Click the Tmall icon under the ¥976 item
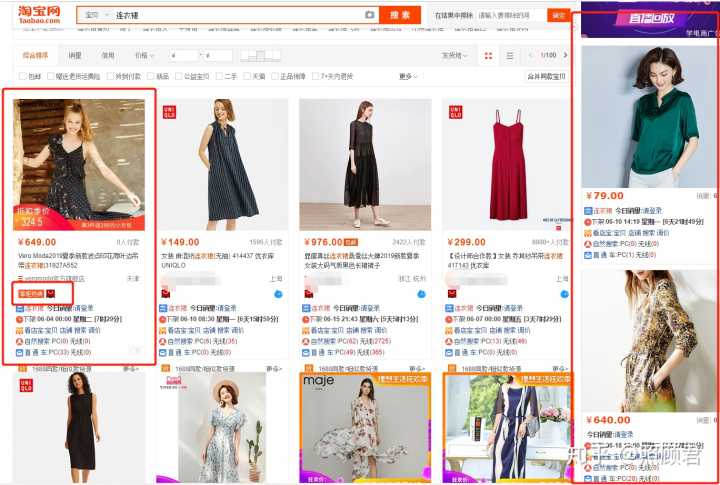720x485 pixels. pyautogui.click(x=309, y=293)
